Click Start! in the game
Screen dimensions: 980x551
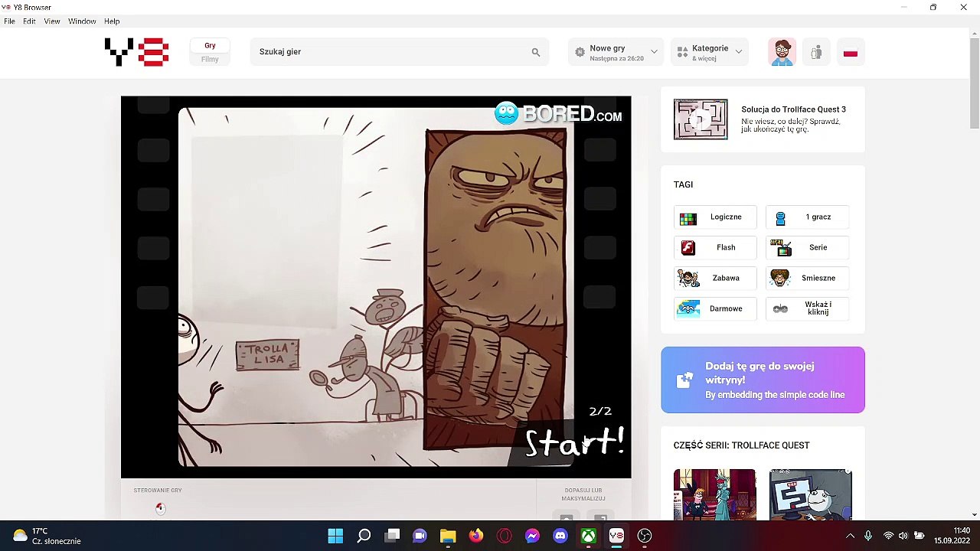point(574,442)
